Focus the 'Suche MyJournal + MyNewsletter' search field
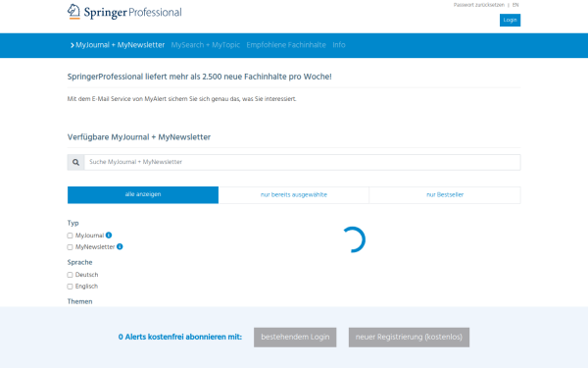Image resolution: width=588 pixels, height=368 pixels. tap(302, 162)
